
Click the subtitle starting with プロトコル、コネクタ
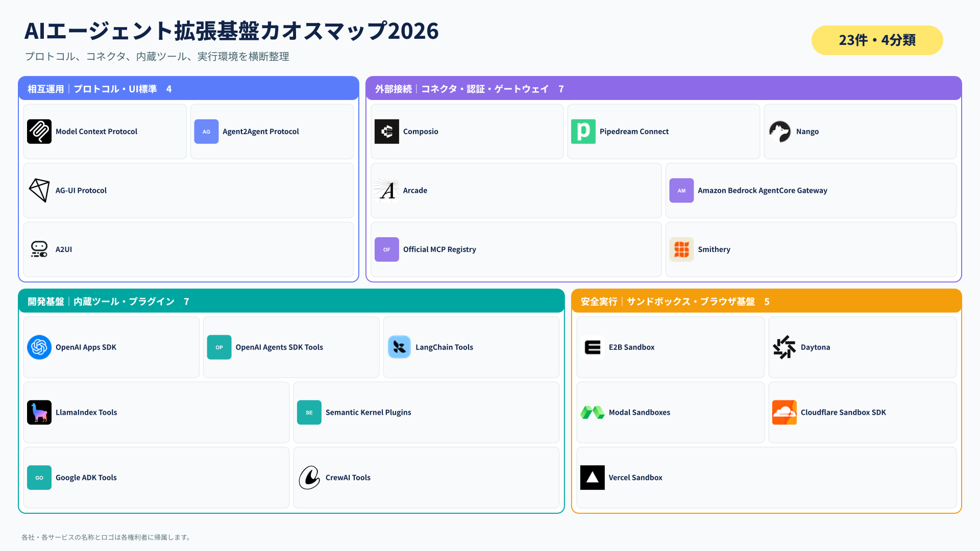(x=157, y=57)
